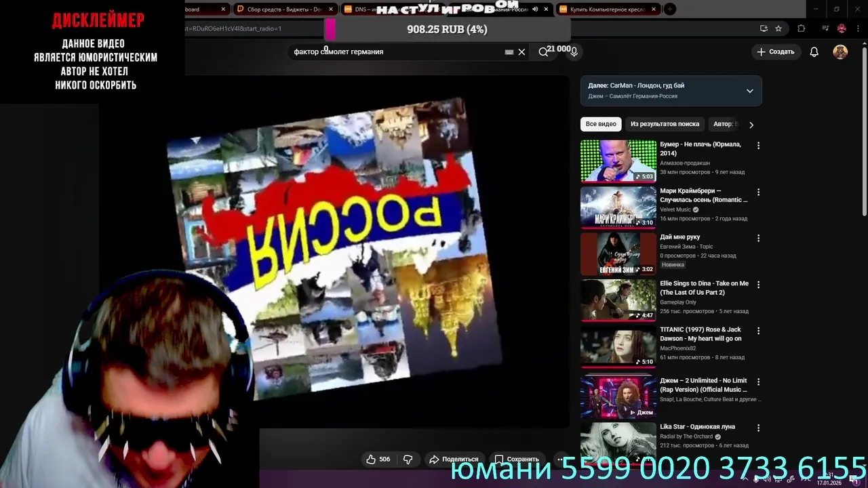Open Gameplay Only channel link

(x=678, y=302)
